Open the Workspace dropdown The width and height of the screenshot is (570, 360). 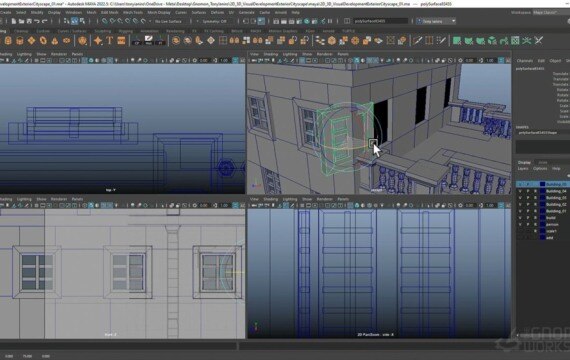(x=551, y=12)
